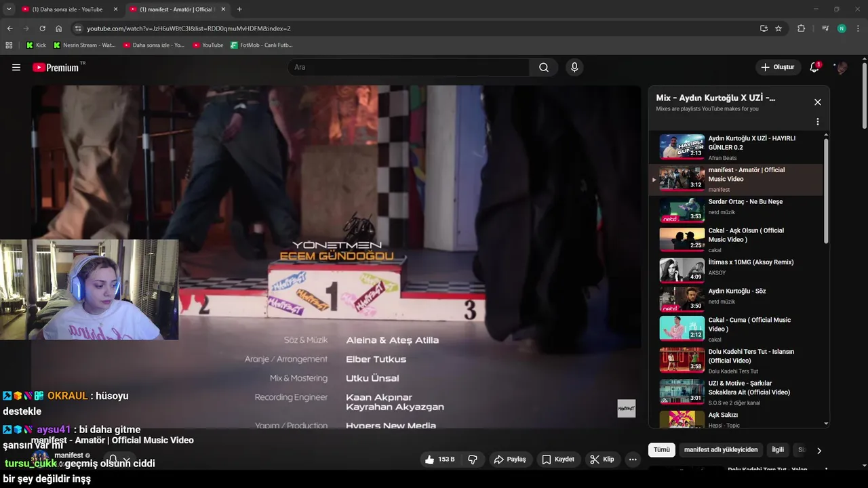Image resolution: width=868 pixels, height=488 pixels.
Task: Select the manifest - Amatör tab
Action: coord(178,9)
